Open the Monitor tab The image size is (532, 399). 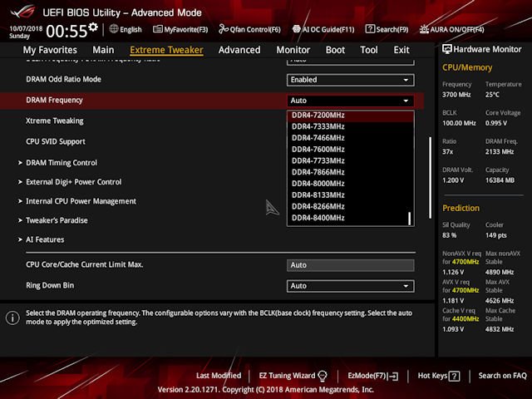click(293, 50)
